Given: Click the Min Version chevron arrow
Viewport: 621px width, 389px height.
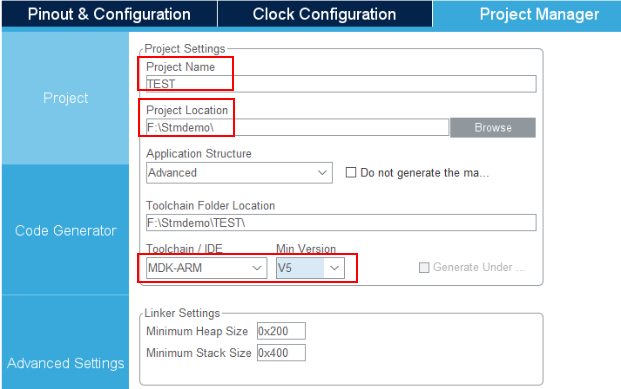Looking at the screenshot, I should click(335, 268).
